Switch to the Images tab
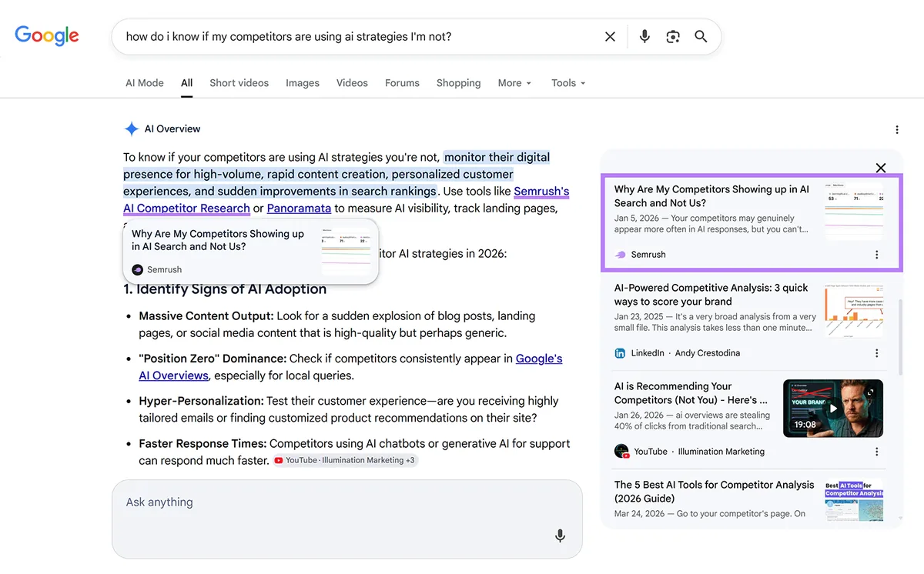Screen dimensions: 924x574 (303, 83)
